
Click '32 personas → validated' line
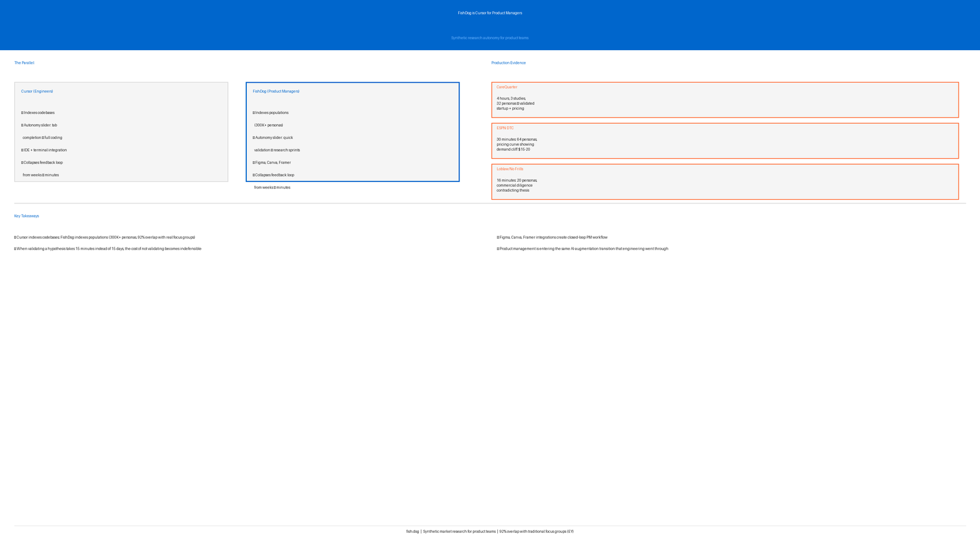[516, 104]
